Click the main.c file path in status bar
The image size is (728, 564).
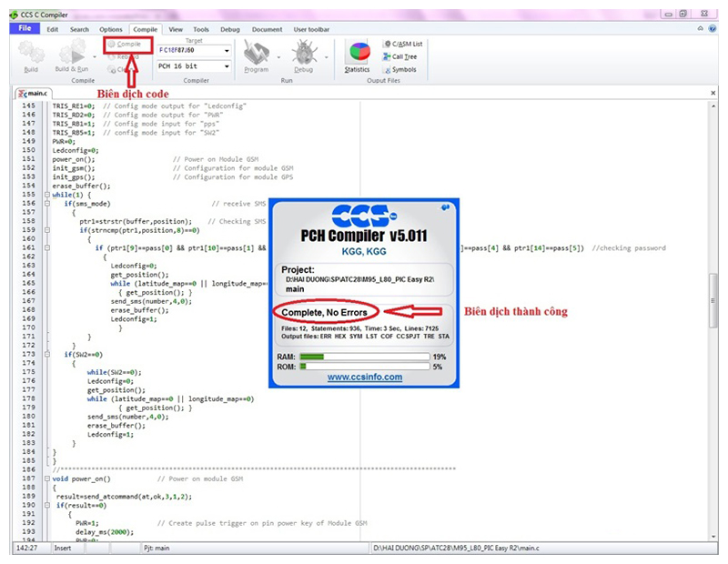[x=457, y=549]
